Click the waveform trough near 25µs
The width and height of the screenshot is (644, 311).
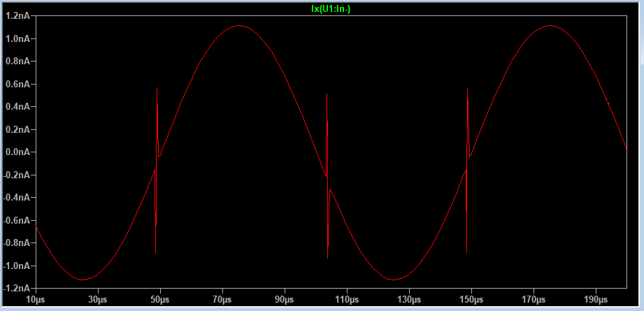83,280
